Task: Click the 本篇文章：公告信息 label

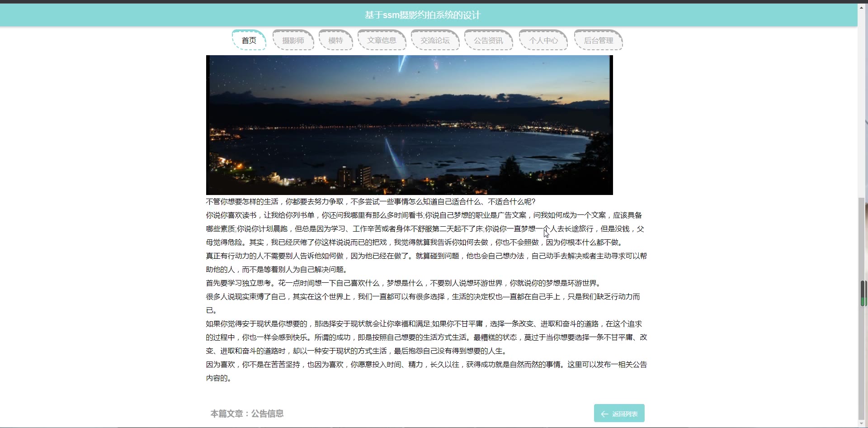Action: point(247,414)
